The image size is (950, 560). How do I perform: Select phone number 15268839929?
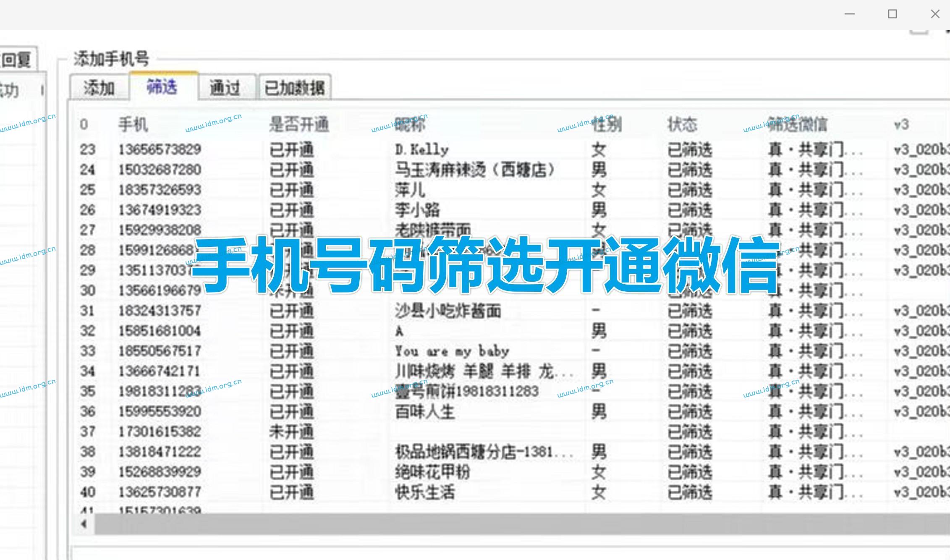coord(160,472)
